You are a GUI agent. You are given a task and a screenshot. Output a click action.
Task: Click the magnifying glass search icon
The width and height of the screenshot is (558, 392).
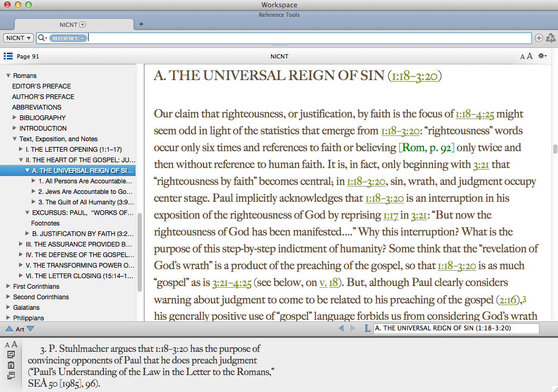click(x=41, y=38)
